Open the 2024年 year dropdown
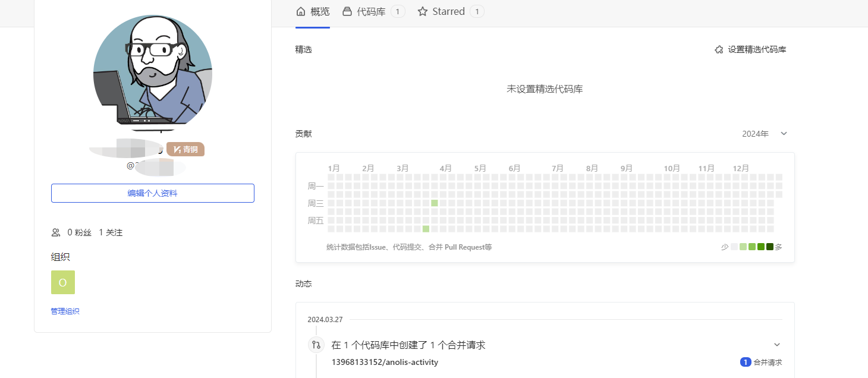868x378 pixels. 764,134
